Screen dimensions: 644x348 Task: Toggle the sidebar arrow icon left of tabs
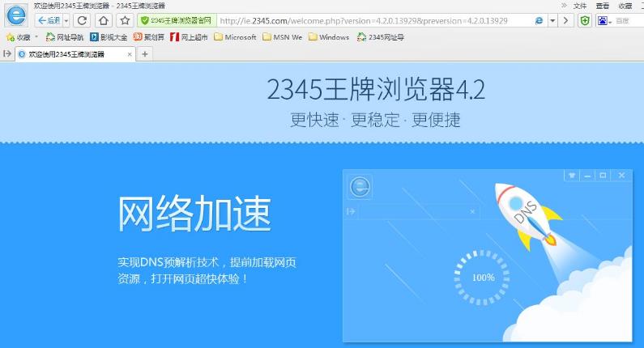pos(7,53)
